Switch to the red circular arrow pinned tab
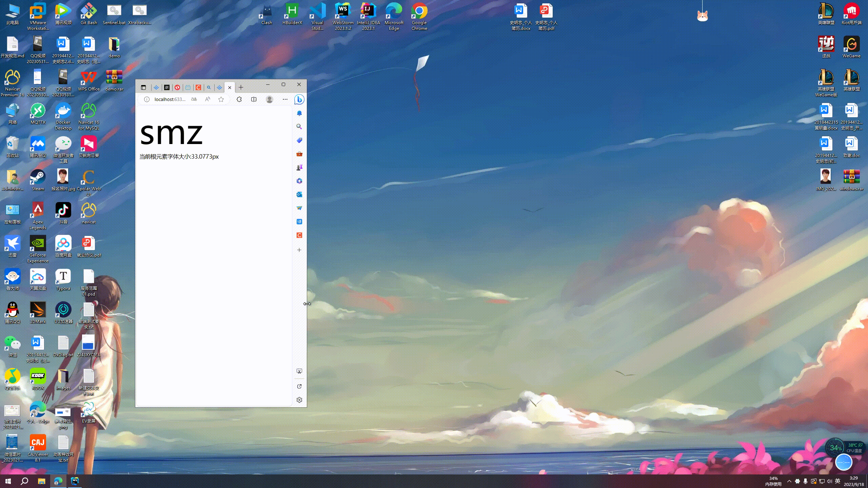The height and width of the screenshot is (488, 868). point(177,87)
